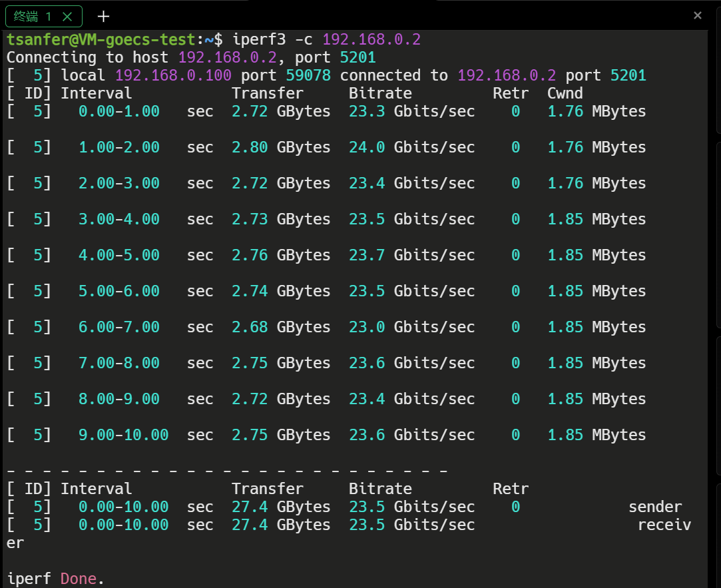Click the 0.00-1.00 sec interval entry
Image resolution: width=721 pixels, height=588 pixels.
119,111
